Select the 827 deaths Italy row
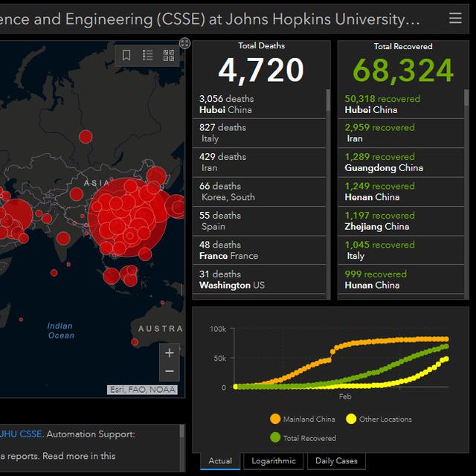Screen dimensions: 476x476 click(260, 133)
